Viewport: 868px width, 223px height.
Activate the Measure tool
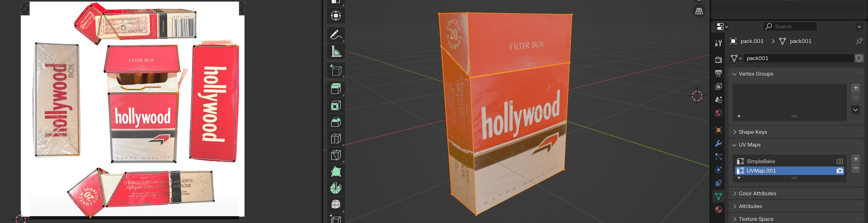(x=335, y=52)
